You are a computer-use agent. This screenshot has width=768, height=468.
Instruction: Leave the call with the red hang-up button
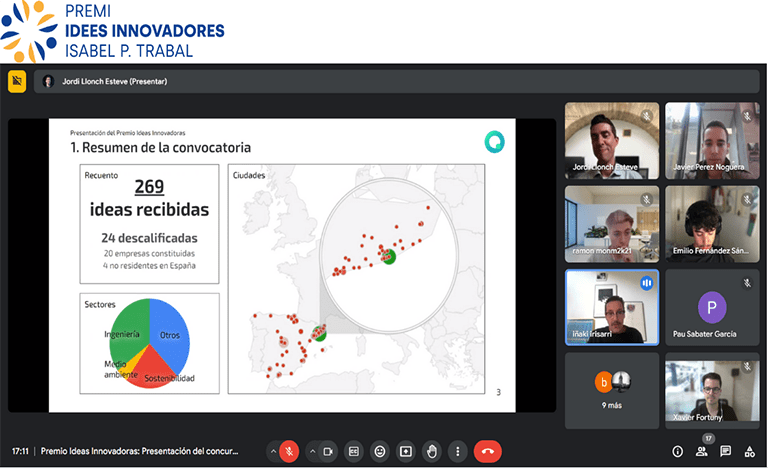coord(487,451)
